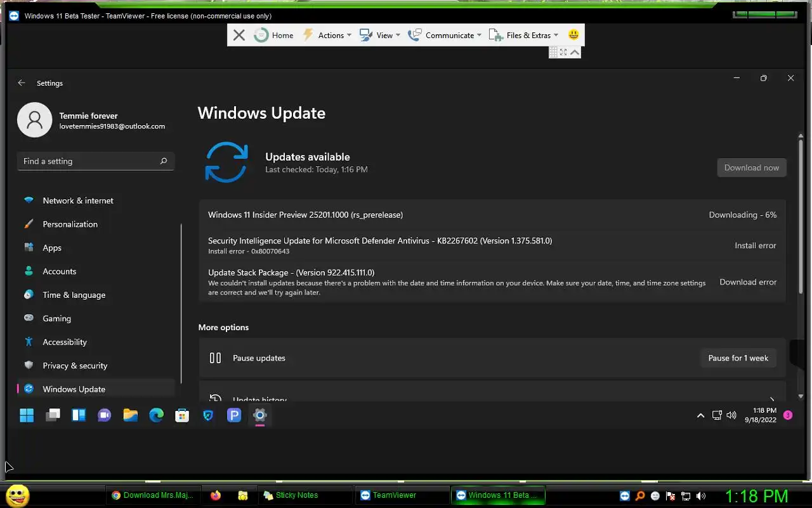Open Privacy & security settings

[x=96, y=365]
